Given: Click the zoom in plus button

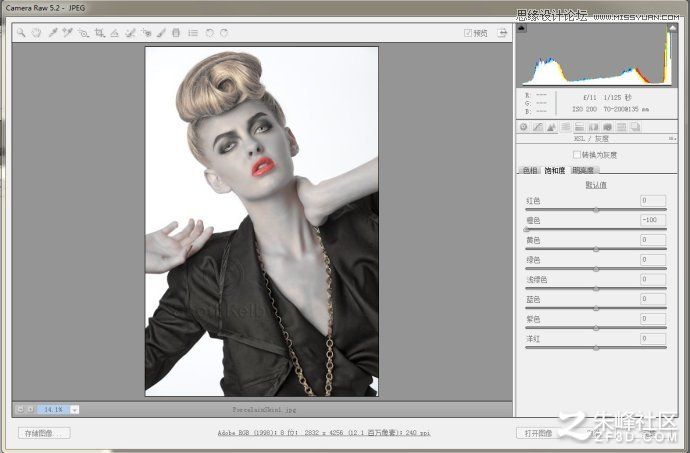Looking at the screenshot, I should pyautogui.click(x=30, y=409).
